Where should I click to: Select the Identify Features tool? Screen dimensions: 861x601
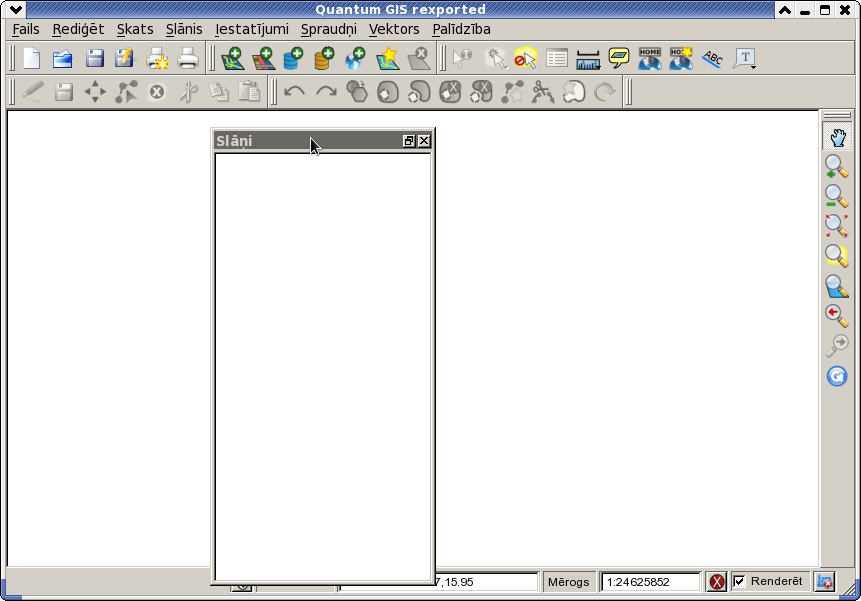click(x=462, y=58)
